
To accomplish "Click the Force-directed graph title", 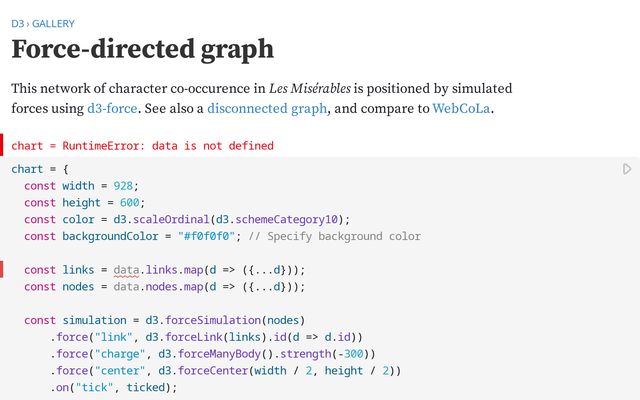I will coord(142,49).
